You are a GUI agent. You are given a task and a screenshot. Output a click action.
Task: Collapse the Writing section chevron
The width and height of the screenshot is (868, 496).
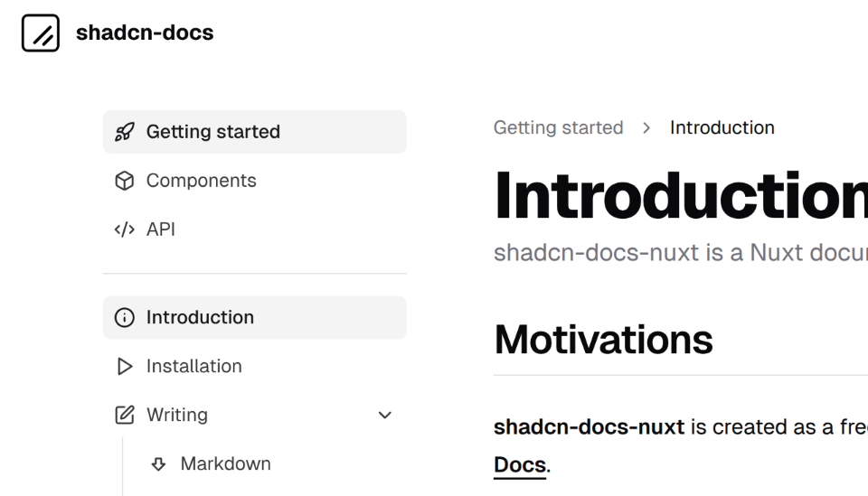click(385, 416)
